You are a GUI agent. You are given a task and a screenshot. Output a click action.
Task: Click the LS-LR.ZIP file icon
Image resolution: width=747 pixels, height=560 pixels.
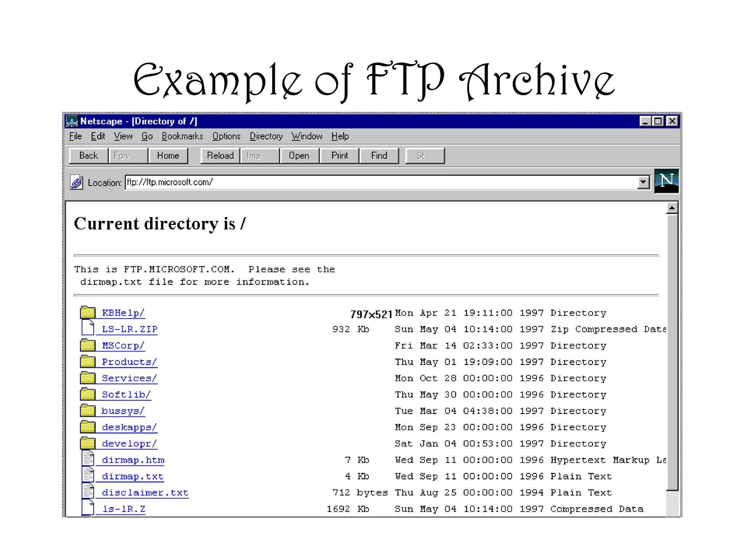point(88,327)
